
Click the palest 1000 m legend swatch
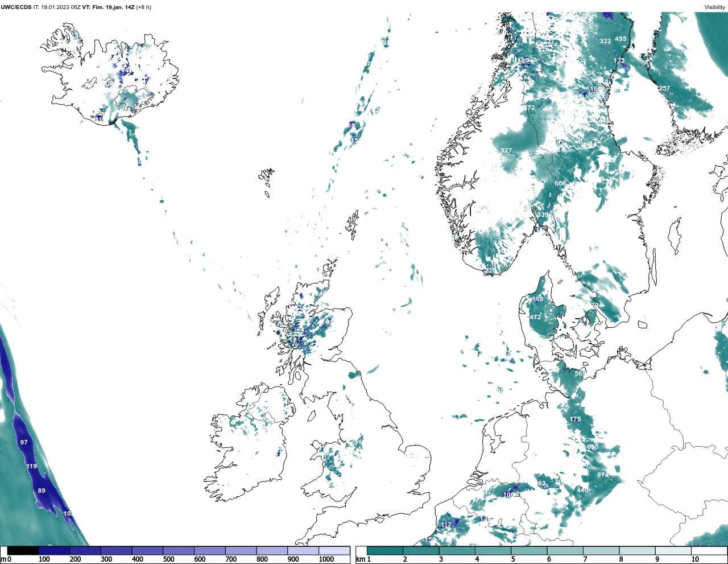tap(334, 551)
